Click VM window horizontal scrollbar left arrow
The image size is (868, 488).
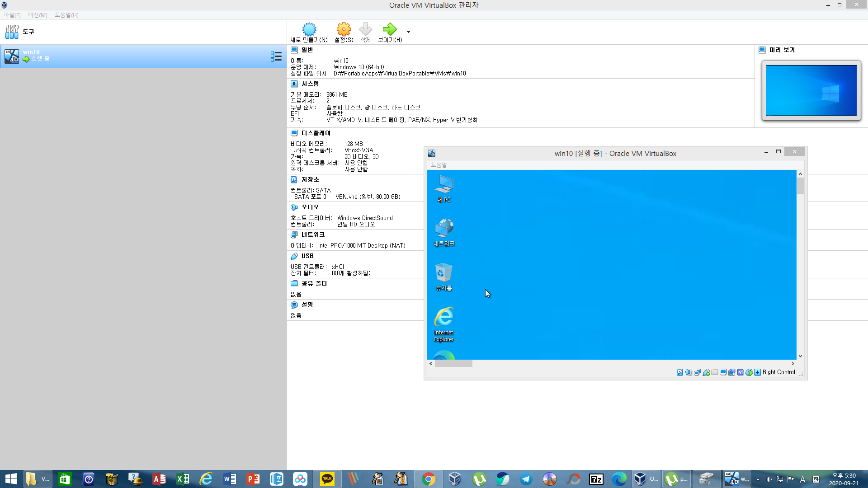(431, 364)
